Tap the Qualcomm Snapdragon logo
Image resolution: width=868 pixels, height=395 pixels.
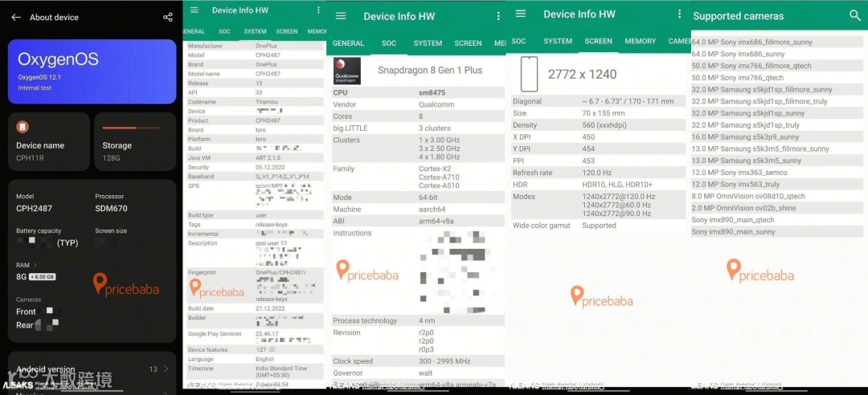[347, 71]
